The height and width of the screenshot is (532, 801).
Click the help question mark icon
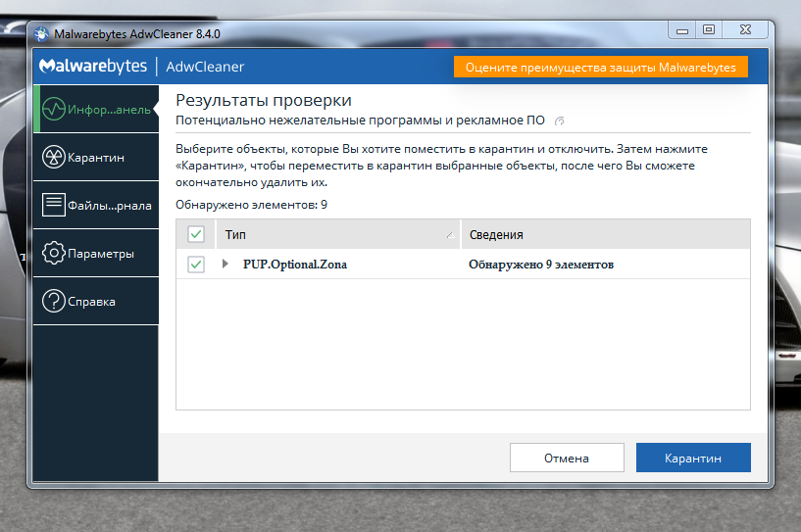coord(54,301)
